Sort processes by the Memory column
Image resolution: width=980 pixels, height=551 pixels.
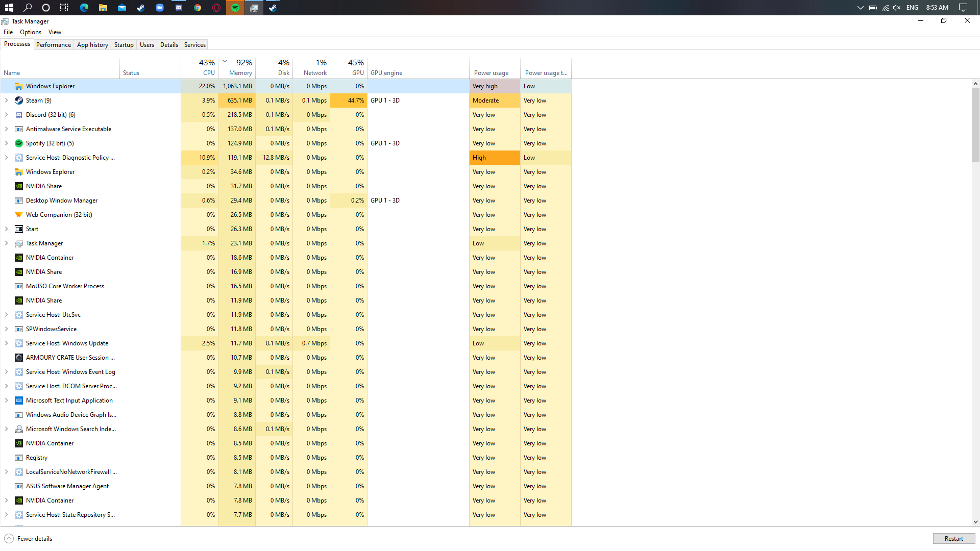point(237,67)
